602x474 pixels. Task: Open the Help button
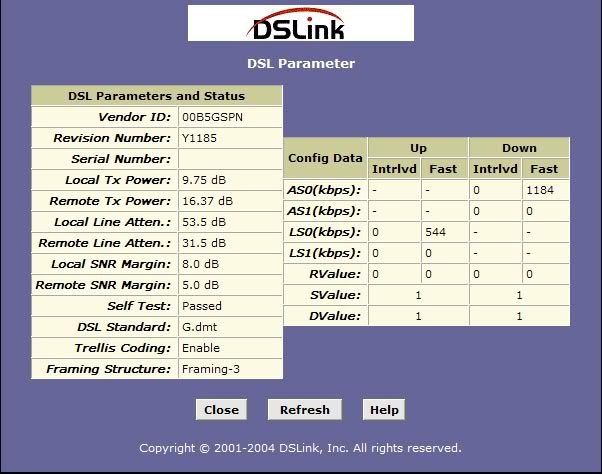384,410
